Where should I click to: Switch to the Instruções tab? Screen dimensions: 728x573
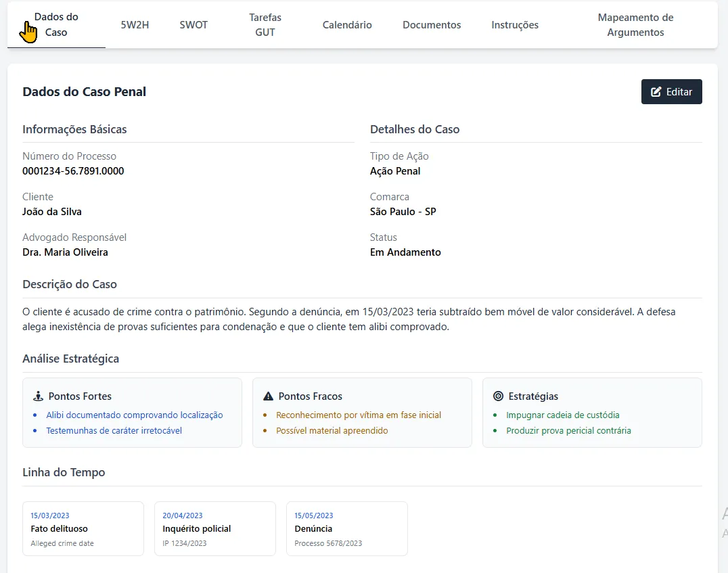point(515,24)
